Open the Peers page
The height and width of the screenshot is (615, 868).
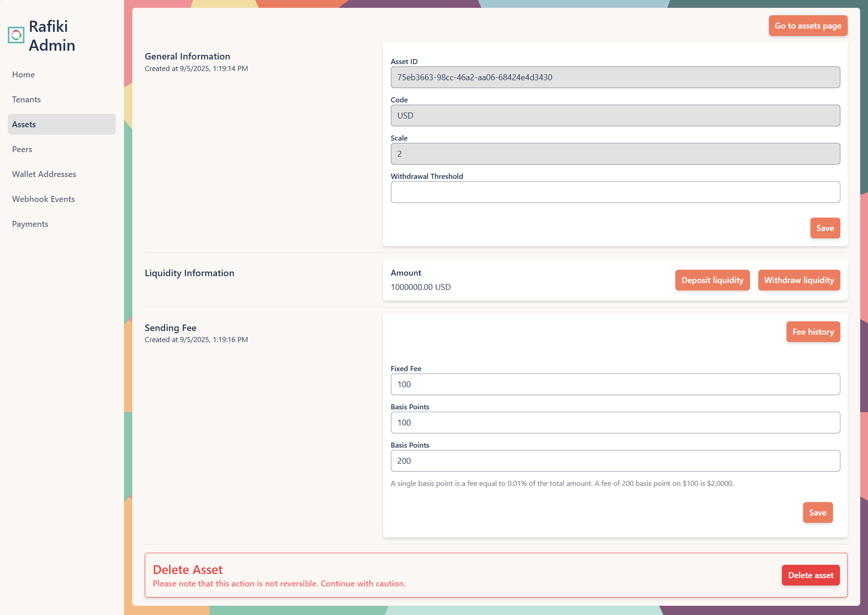click(22, 149)
